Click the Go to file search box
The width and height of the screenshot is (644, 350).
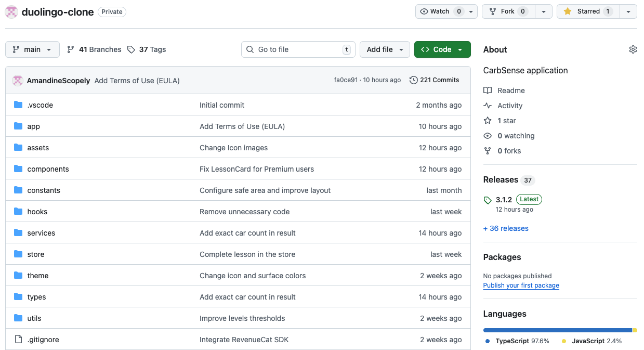298,49
